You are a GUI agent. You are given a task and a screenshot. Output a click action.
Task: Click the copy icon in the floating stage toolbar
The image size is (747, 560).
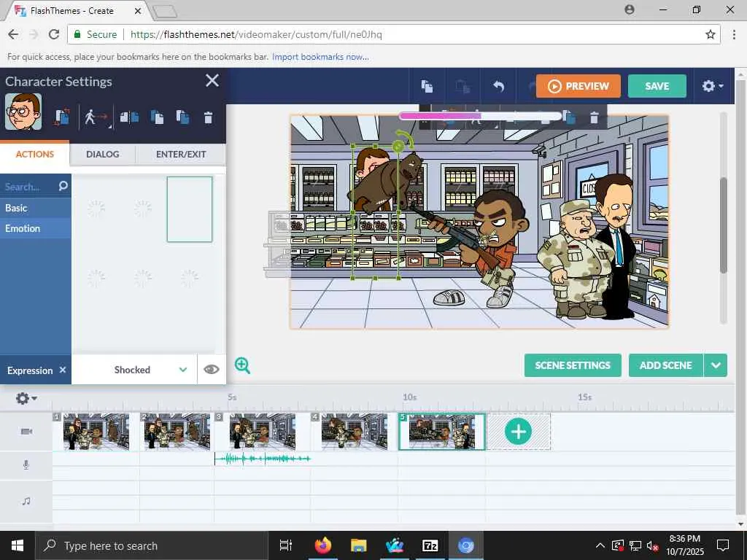coord(568,117)
